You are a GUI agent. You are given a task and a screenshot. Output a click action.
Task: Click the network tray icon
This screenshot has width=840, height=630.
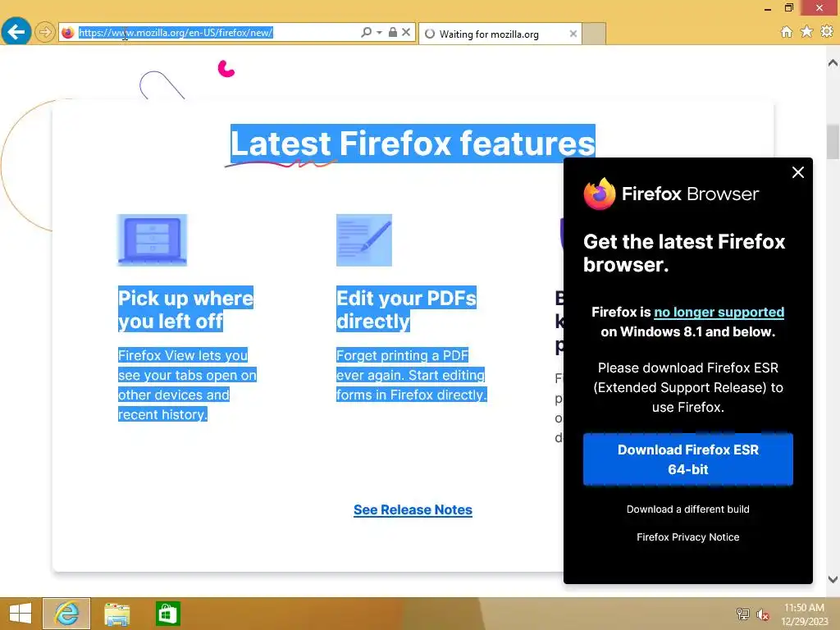[743, 614]
